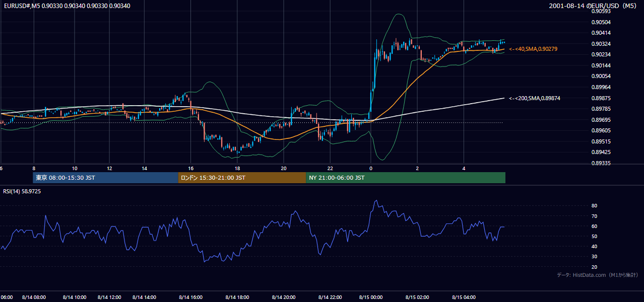Click price axis value 0.90324
This screenshot has height=302, width=644.
click(601, 44)
